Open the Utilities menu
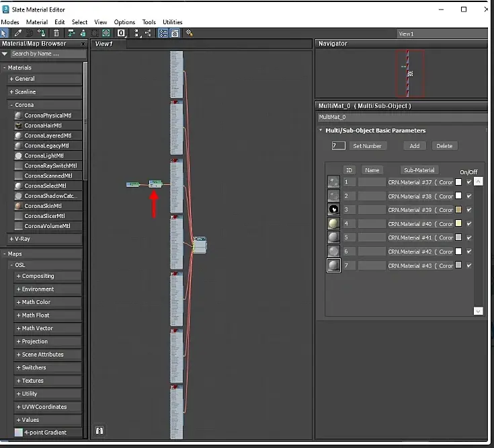 click(172, 22)
